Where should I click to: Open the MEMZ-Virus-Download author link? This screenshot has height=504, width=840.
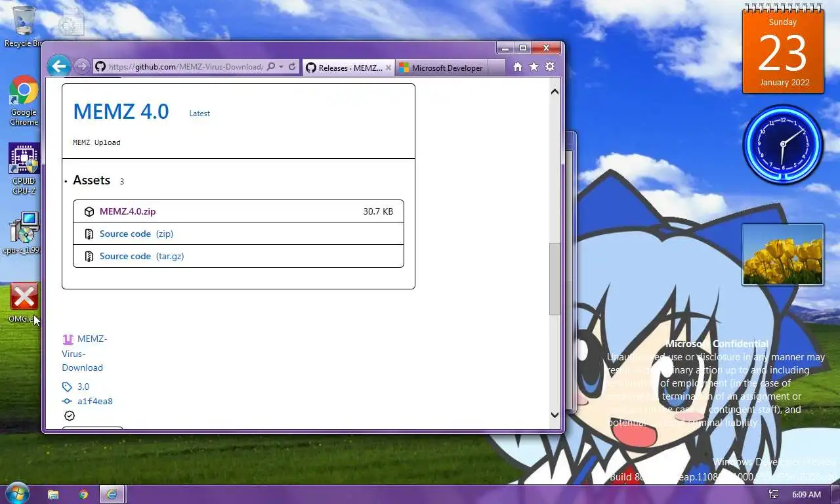(x=85, y=353)
